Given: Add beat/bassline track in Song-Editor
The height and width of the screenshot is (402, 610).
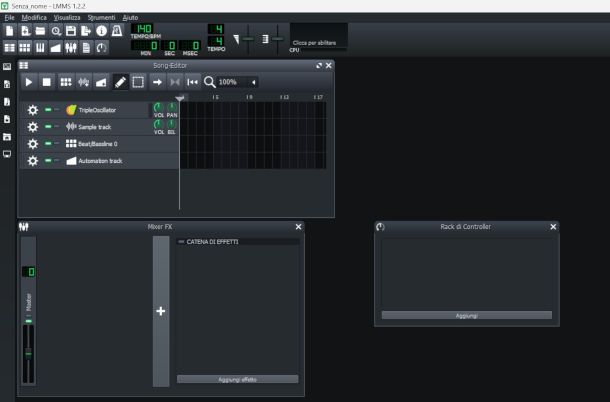Looking at the screenshot, I should pyautogui.click(x=66, y=82).
